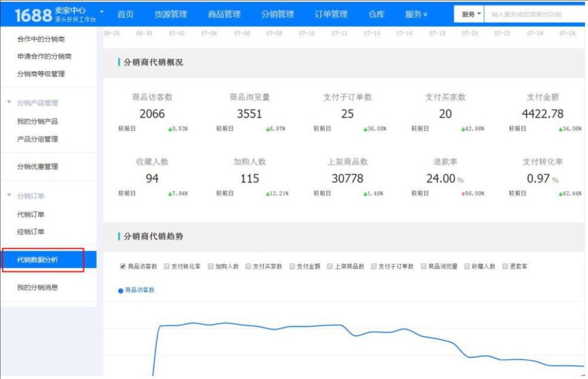Check the 支付转化率 checkbox

(x=167, y=266)
